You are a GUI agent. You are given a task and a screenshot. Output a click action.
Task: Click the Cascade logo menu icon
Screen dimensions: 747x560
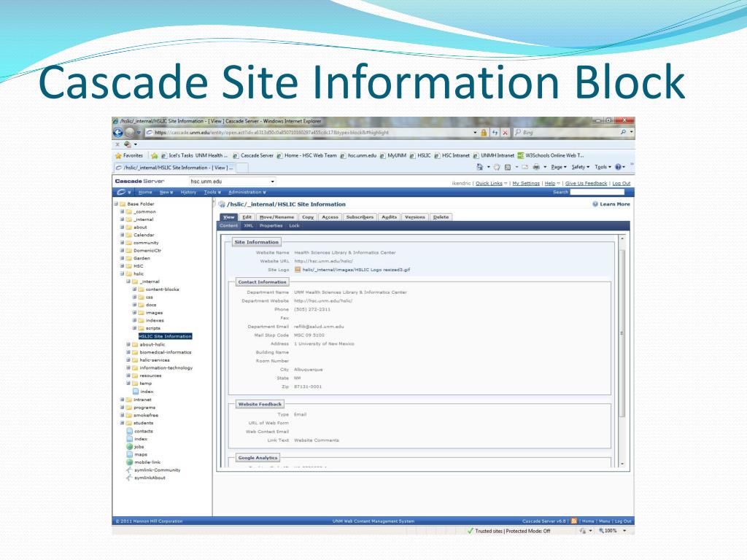coord(122,192)
